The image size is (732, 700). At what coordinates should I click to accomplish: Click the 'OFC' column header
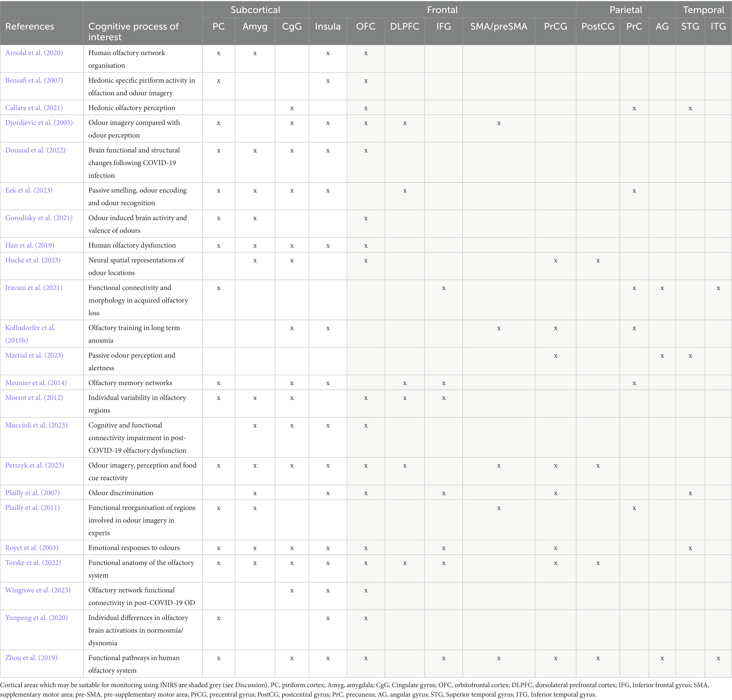(366, 27)
